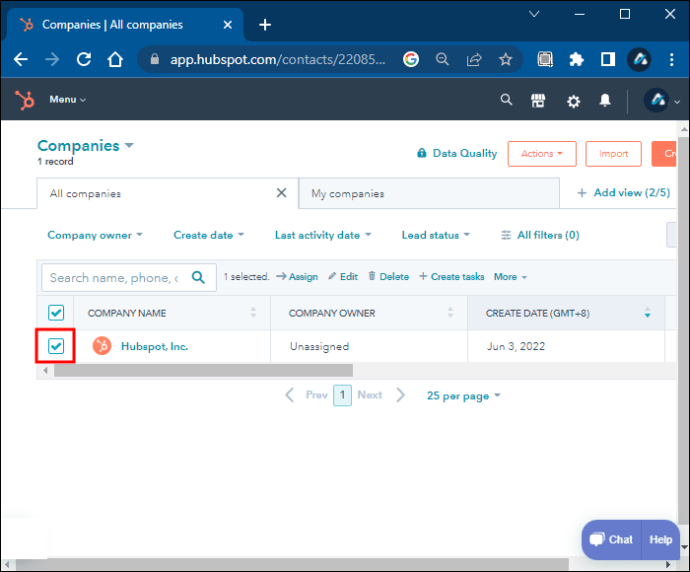Image resolution: width=690 pixels, height=572 pixels.
Task: Open the Marketplace storefront icon
Action: click(538, 101)
